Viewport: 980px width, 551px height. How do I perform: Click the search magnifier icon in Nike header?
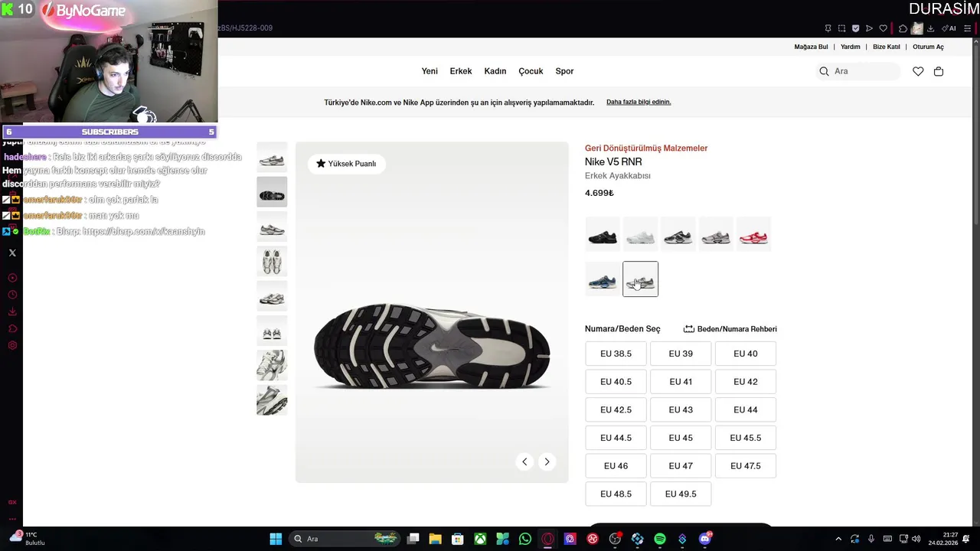click(824, 71)
